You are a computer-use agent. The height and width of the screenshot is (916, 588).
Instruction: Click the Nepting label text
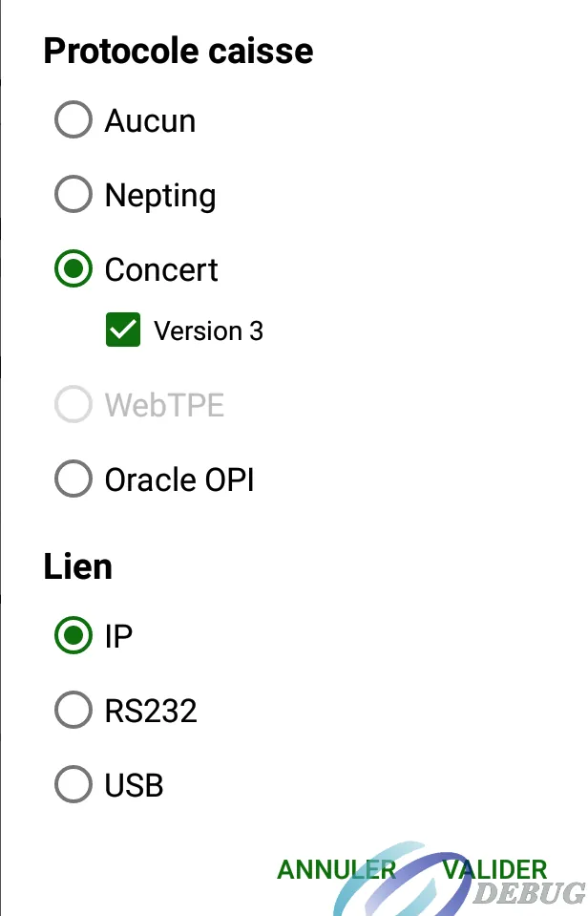tap(160, 197)
